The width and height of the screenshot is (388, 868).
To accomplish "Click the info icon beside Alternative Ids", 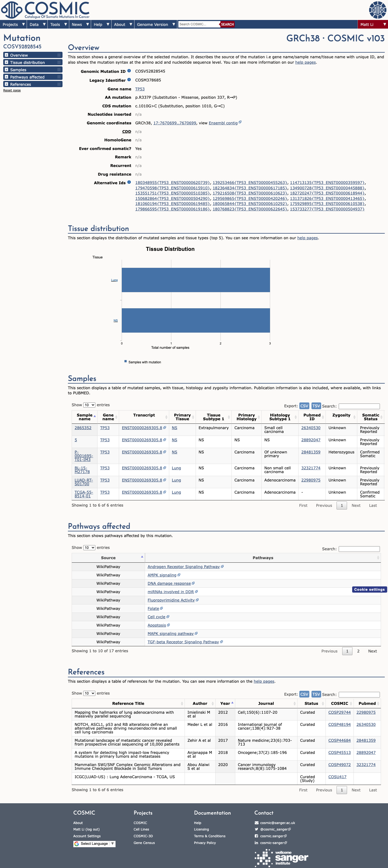I will click(x=129, y=182).
